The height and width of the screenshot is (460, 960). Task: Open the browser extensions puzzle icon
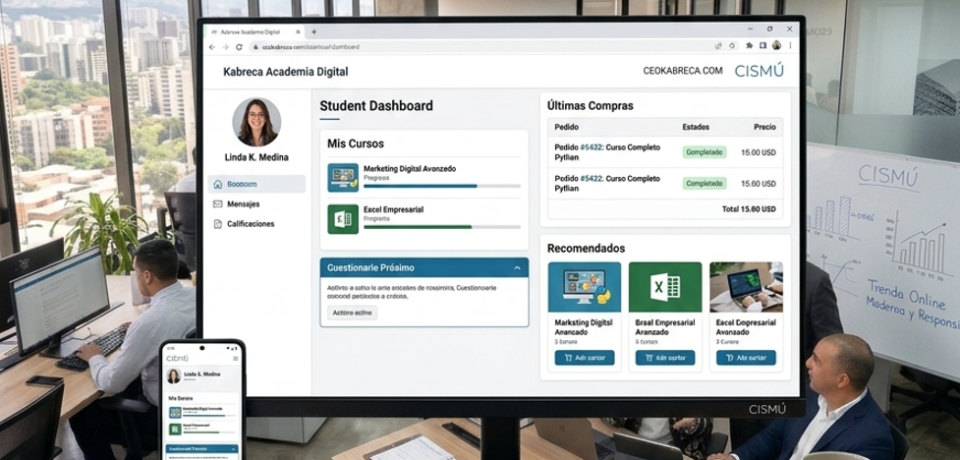[x=749, y=46]
